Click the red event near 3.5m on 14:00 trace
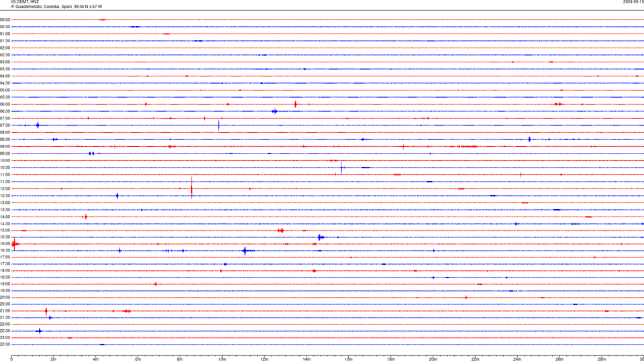Screen dimensions: 644x362 85,217
